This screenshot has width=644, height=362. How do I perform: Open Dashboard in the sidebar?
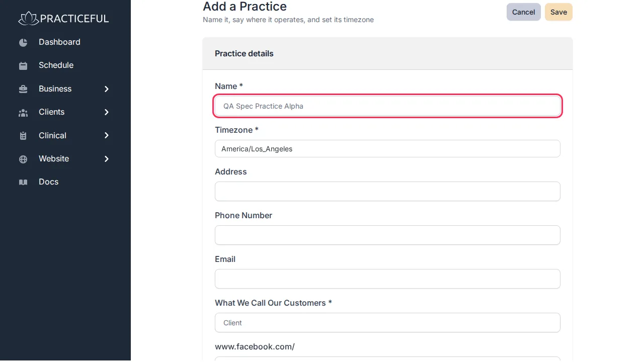point(59,42)
